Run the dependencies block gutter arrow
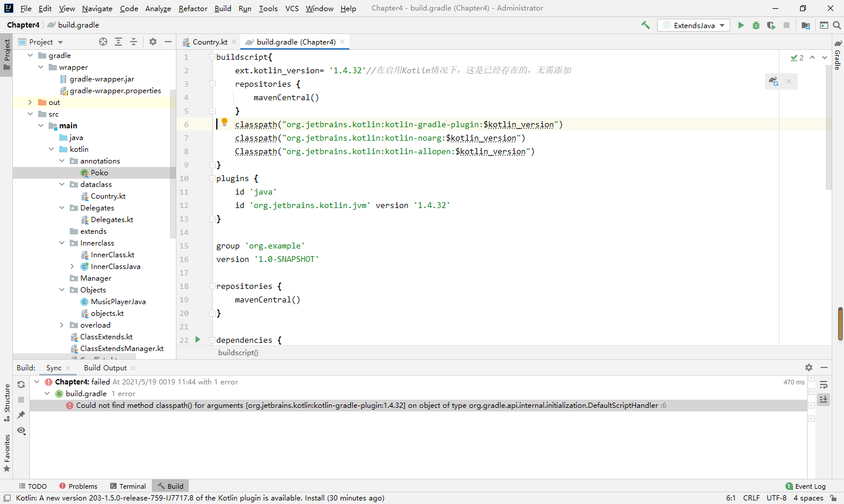 (198, 339)
